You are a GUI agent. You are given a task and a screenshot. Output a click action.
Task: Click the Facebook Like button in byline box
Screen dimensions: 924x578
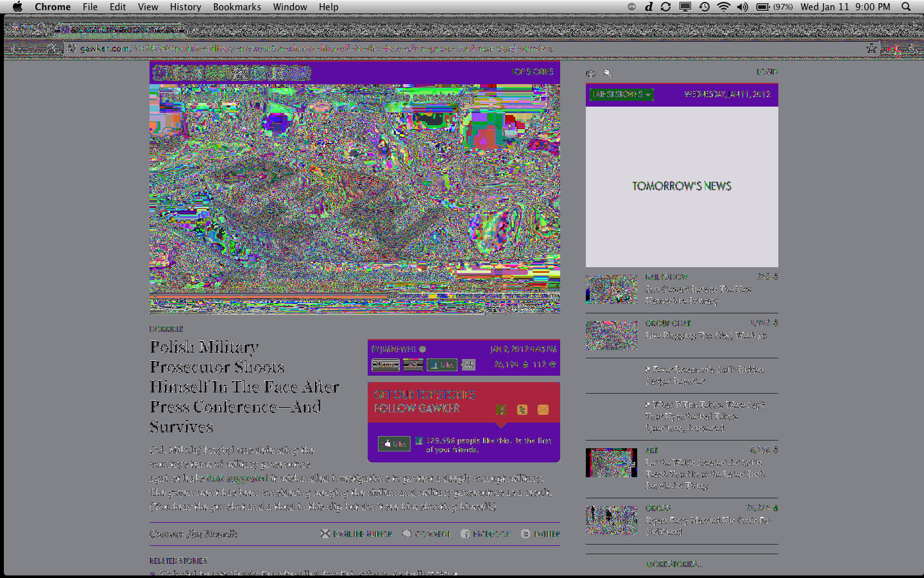pyautogui.click(x=442, y=365)
